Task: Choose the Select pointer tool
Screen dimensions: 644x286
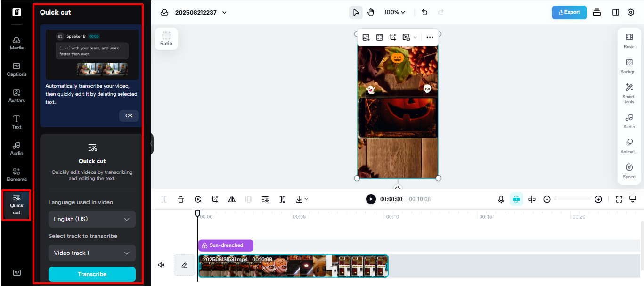Action: coord(356,12)
